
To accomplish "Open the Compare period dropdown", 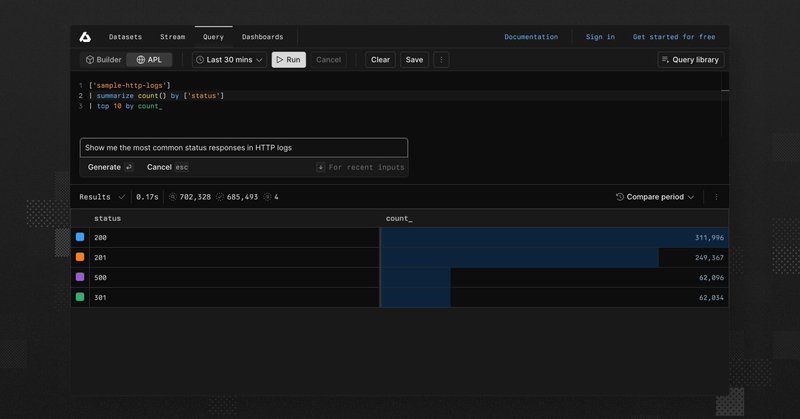I will pos(655,197).
